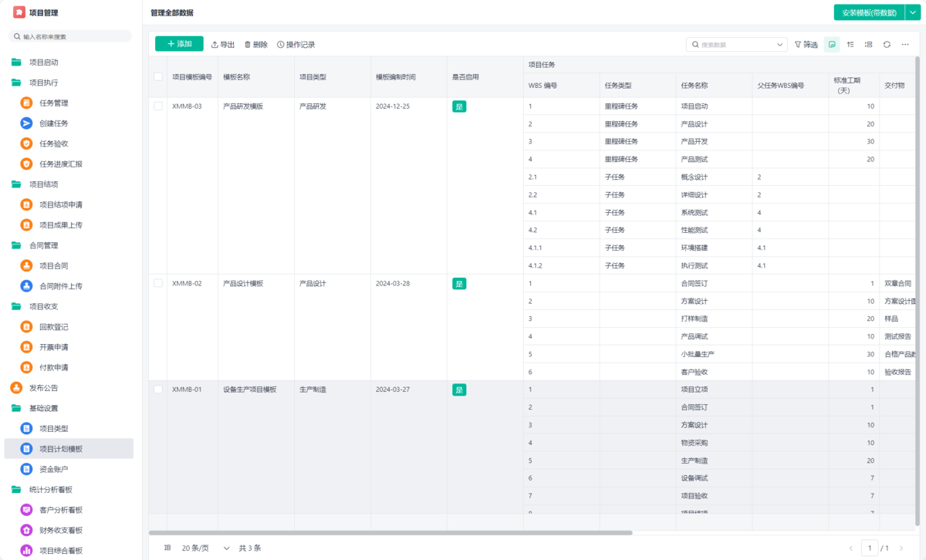The image size is (926, 560).
Task: Click the 模板编制时间 column header
Action: [409, 77]
